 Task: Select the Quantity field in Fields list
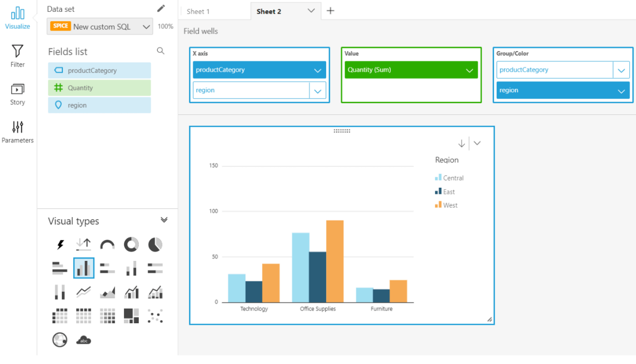pos(100,88)
